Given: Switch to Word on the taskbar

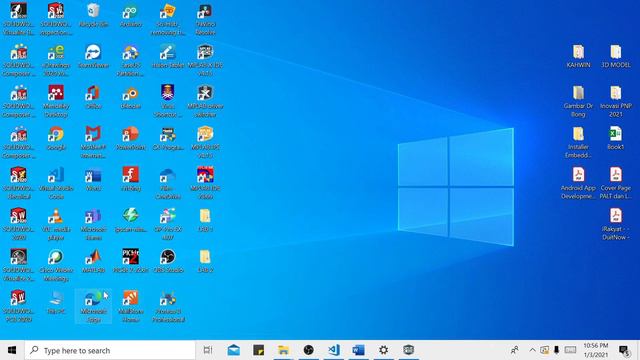Looking at the screenshot, I should pos(358,350).
